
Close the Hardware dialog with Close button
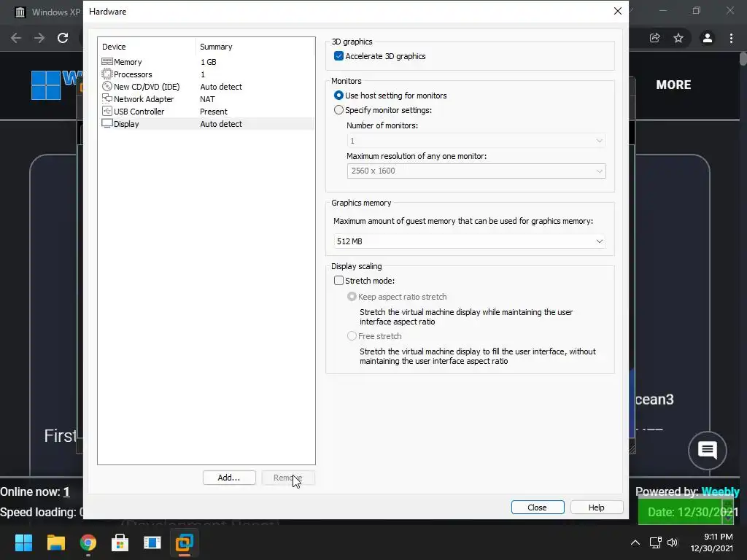(538, 507)
